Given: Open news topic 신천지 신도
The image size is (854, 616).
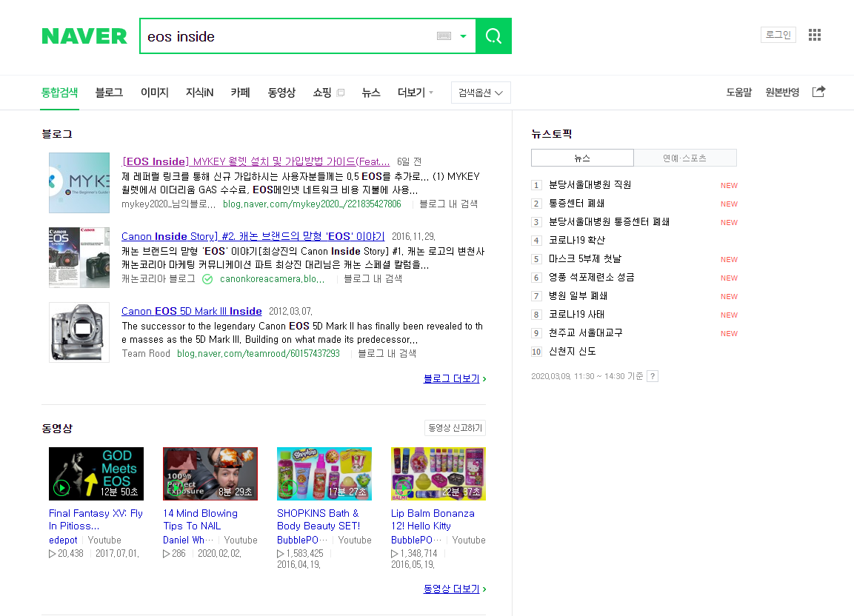Looking at the screenshot, I should 572,352.
